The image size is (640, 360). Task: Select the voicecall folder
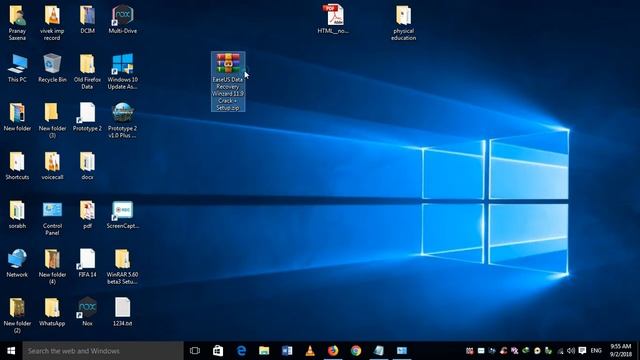tap(52, 166)
